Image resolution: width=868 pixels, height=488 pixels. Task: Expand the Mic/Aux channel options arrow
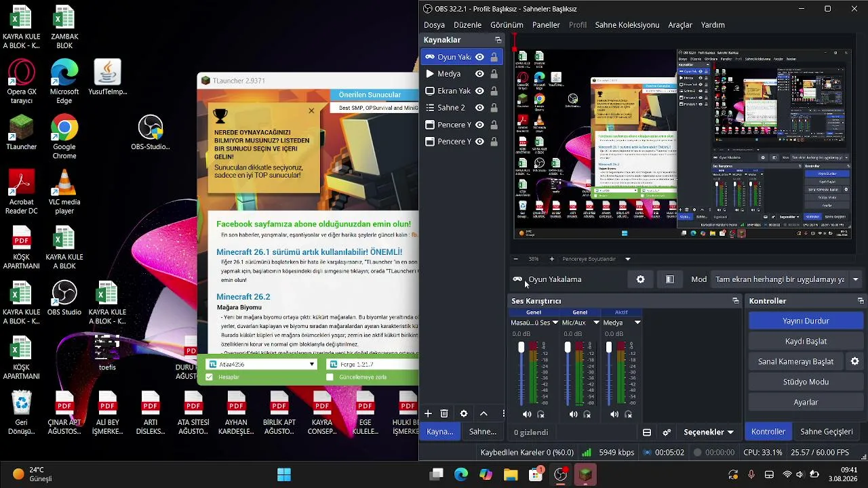pyautogui.click(x=596, y=323)
